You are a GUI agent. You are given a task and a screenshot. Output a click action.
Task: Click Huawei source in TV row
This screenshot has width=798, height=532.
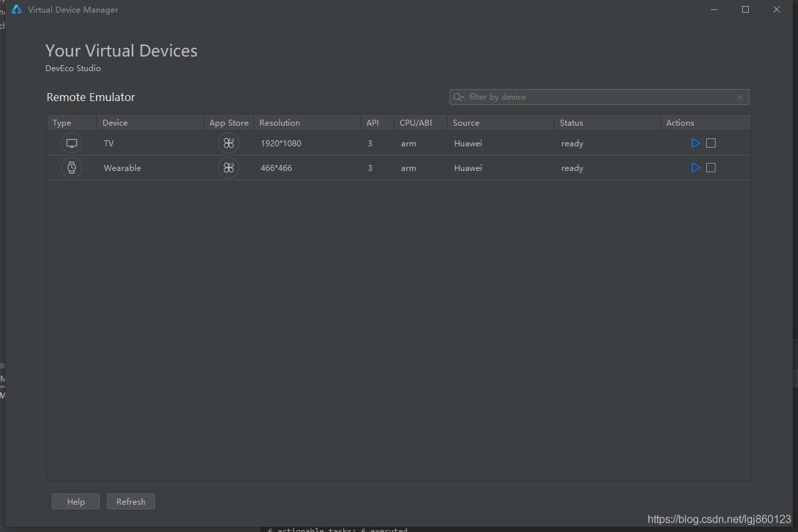[468, 143]
